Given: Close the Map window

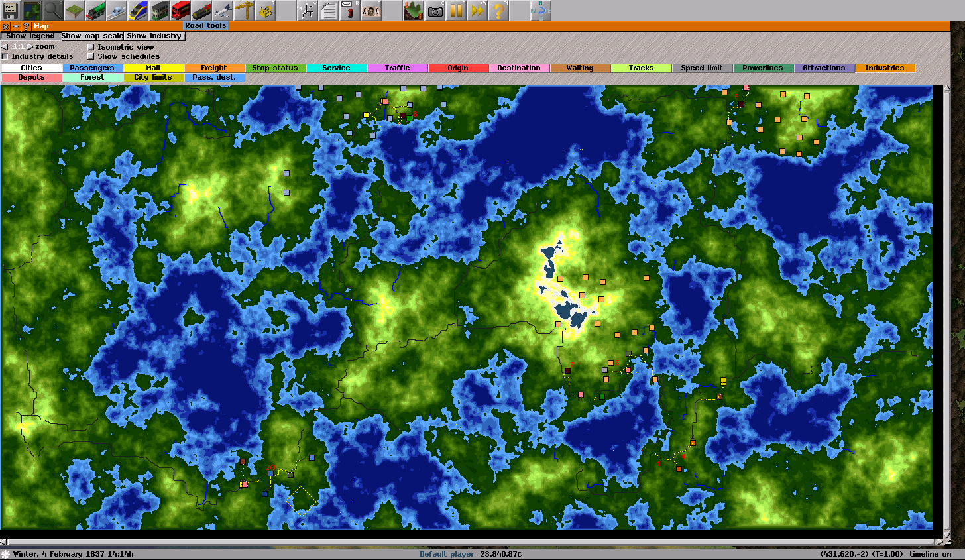Looking at the screenshot, I should click(5, 27).
